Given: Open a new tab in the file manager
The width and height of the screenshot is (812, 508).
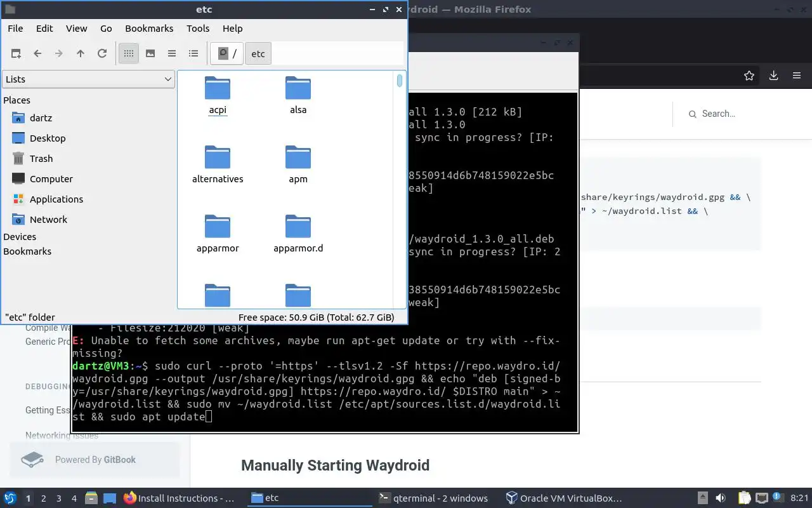Looking at the screenshot, I should [x=16, y=54].
